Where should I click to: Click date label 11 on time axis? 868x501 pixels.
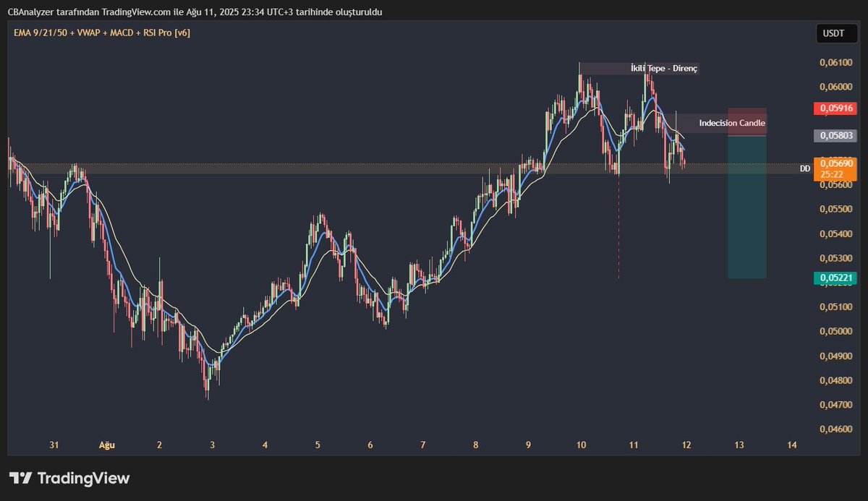click(x=633, y=445)
